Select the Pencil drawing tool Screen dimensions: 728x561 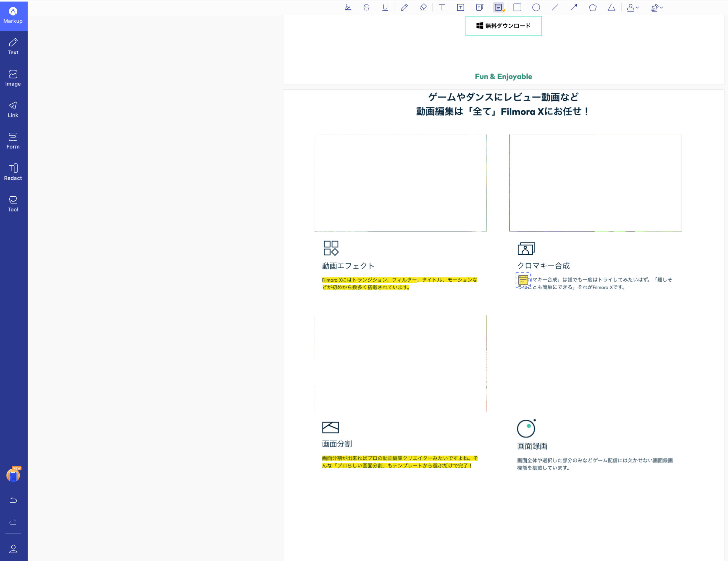pyautogui.click(x=404, y=7)
